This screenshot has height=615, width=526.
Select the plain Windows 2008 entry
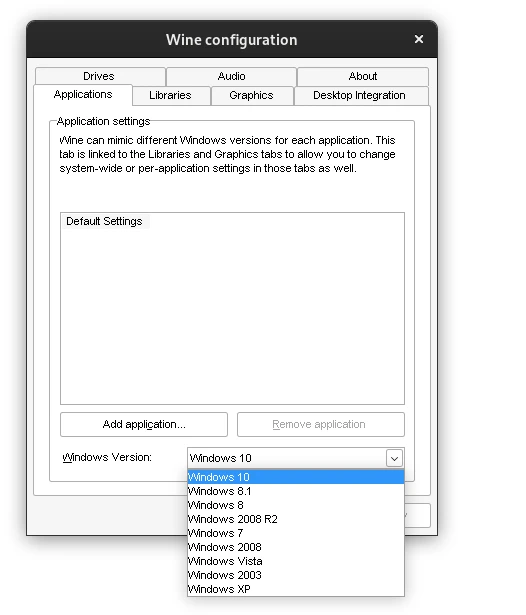coord(296,547)
